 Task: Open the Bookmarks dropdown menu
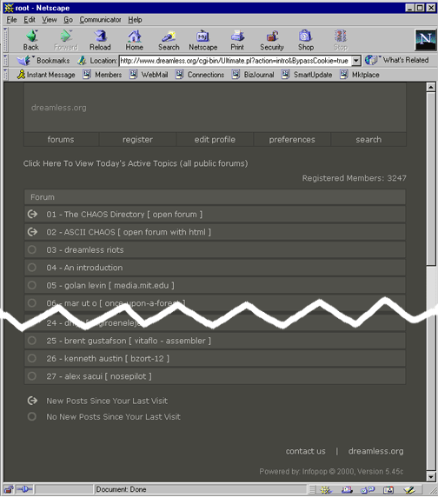[43, 61]
